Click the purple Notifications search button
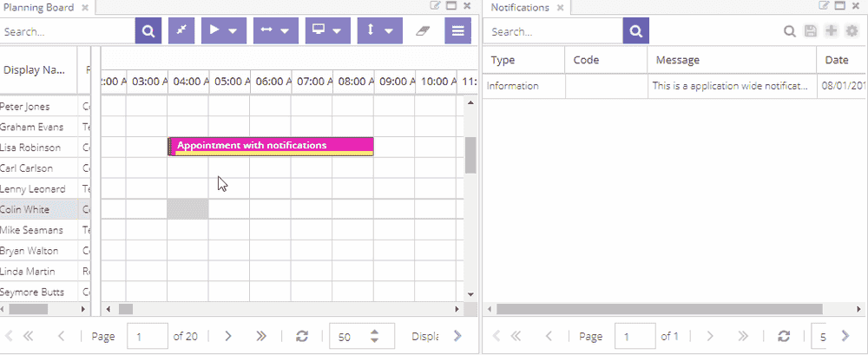Screen dimensions: 868x355 pos(636,31)
